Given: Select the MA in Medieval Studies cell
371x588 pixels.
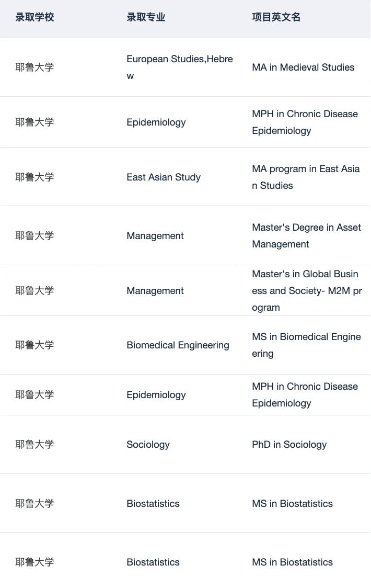Looking at the screenshot, I should pyautogui.click(x=303, y=67).
